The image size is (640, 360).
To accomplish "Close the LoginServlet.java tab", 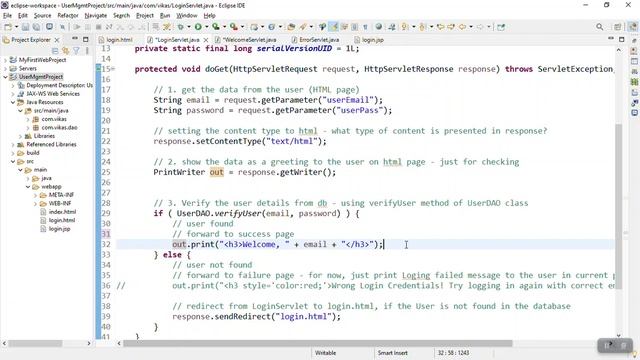I will coord(206,40).
